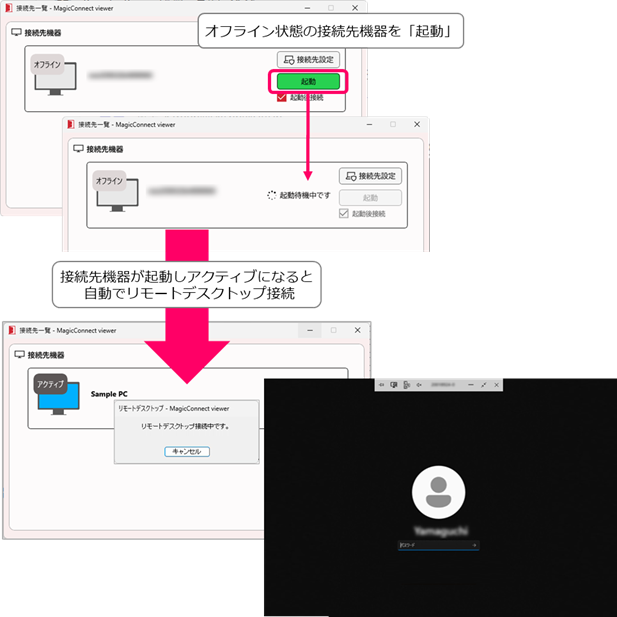Click the submit arrow in password field

[474, 545]
